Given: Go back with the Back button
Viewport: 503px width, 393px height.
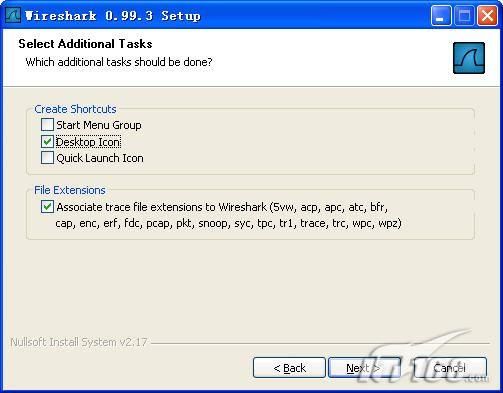Looking at the screenshot, I should [289, 368].
